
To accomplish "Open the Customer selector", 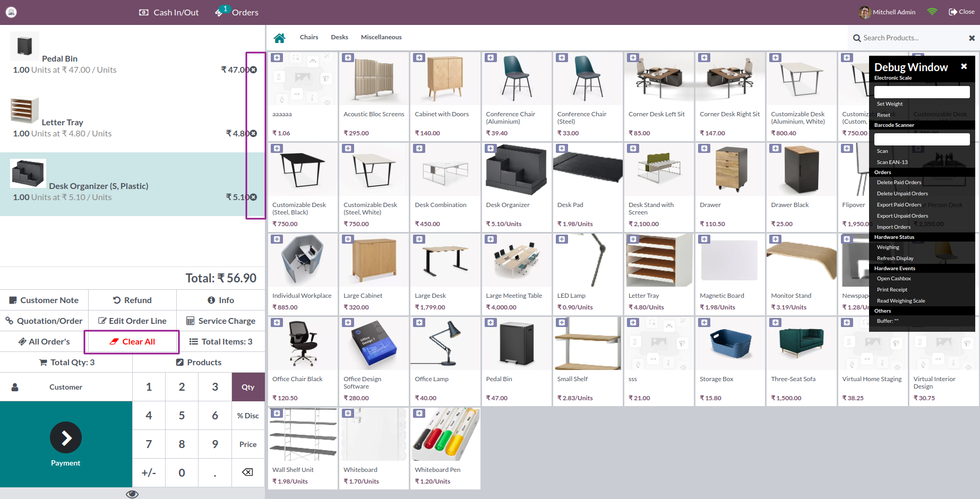I will [x=66, y=386].
